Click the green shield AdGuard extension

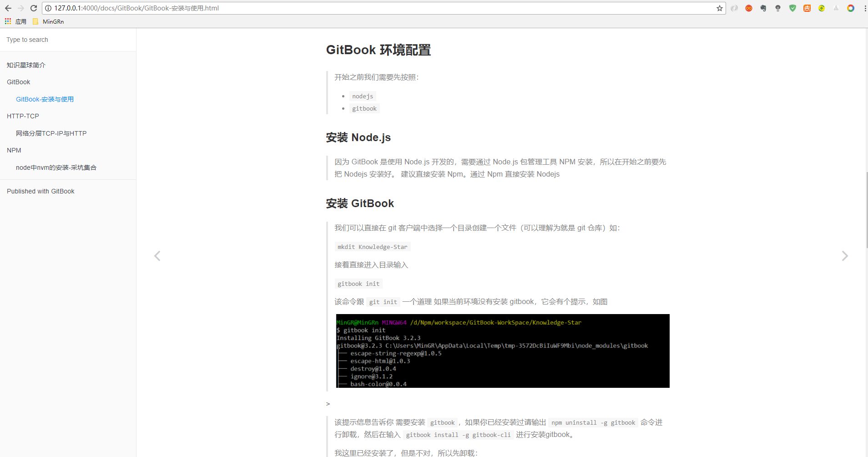[792, 8]
